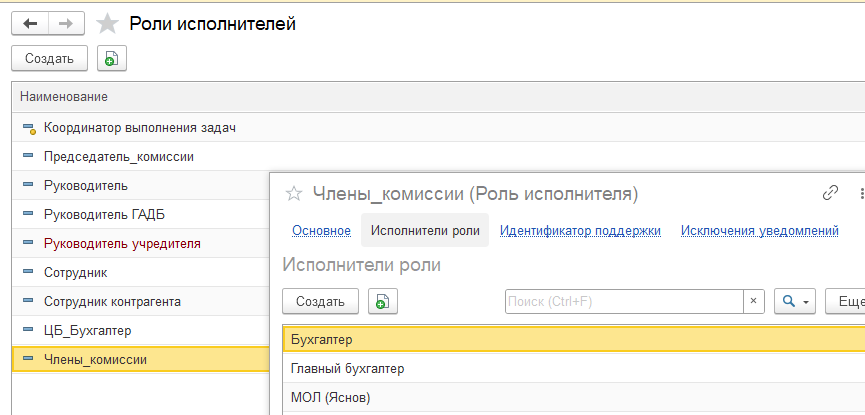Get link via chain icon in dialog header

[x=830, y=193]
